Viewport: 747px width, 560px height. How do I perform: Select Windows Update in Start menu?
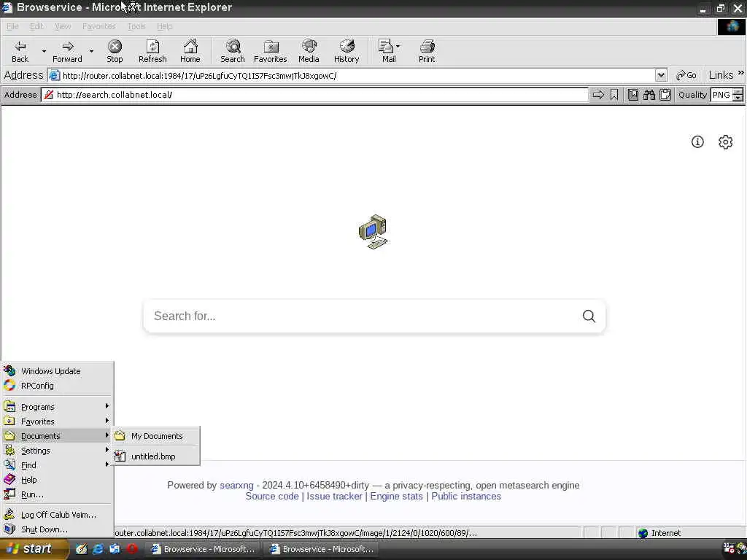click(x=57, y=371)
